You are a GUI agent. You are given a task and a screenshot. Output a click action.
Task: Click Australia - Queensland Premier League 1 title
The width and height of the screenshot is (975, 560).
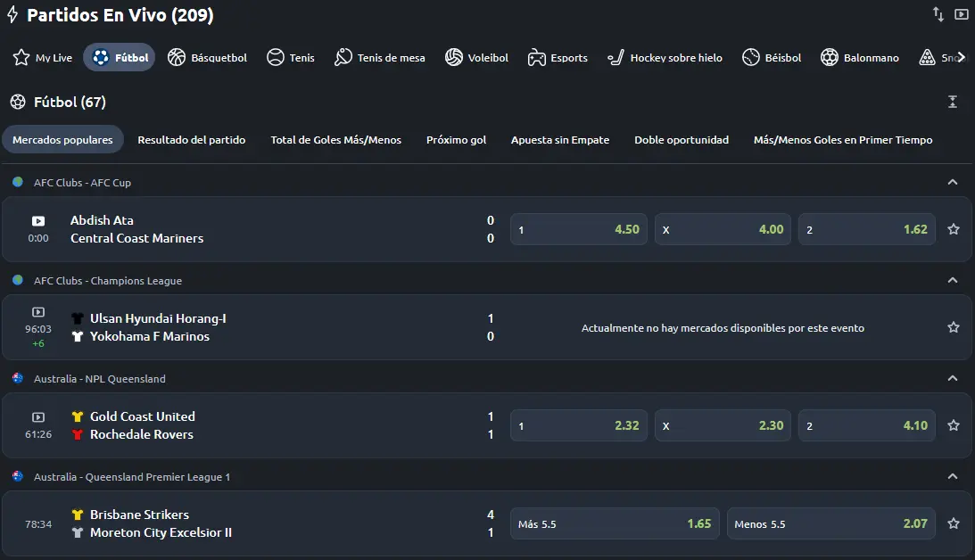pos(132,477)
